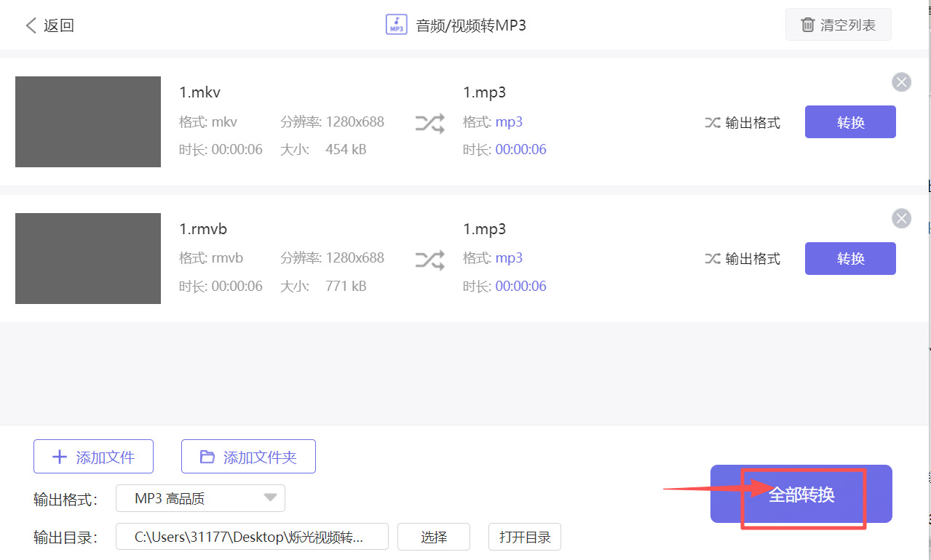
Task: Remove 1.mkv from the conversion list
Action: click(x=901, y=81)
